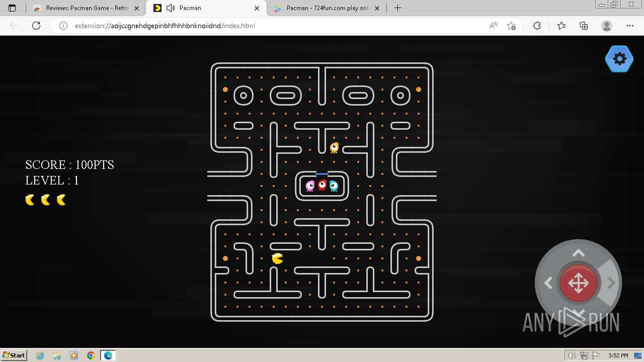
Task: Tap the right arrow on the d-pad
Action: pyautogui.click(x=611, y=284)
